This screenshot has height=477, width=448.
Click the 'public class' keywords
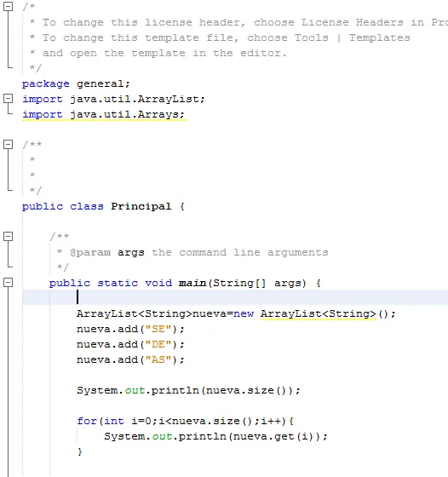63,206
